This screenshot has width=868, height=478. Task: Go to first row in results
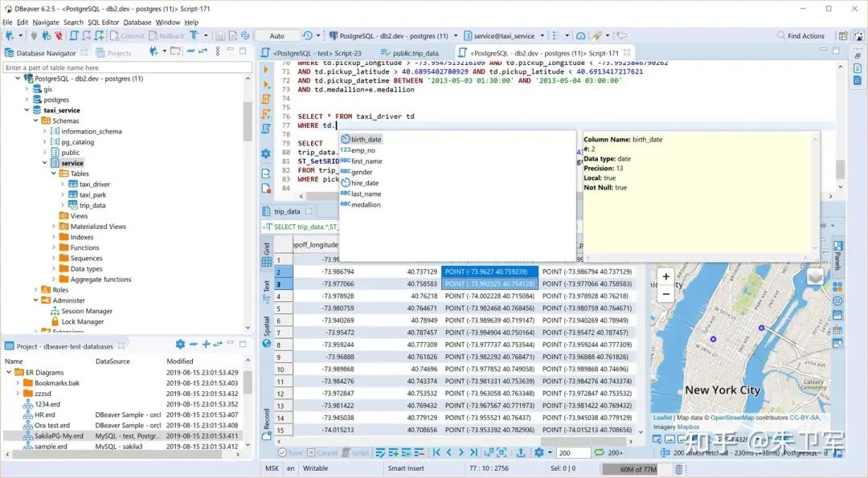[438, 453]
